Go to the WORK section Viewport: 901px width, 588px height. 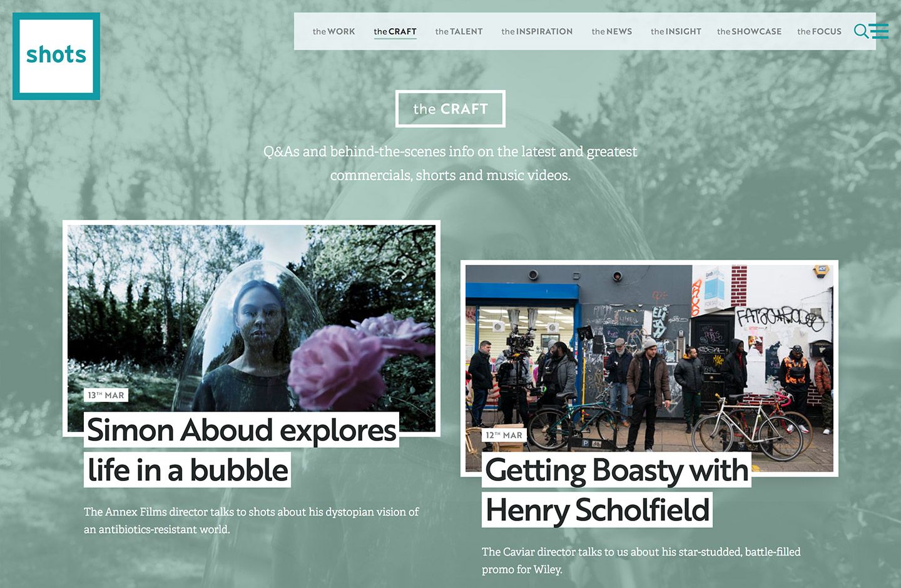(x=333, y=31)
